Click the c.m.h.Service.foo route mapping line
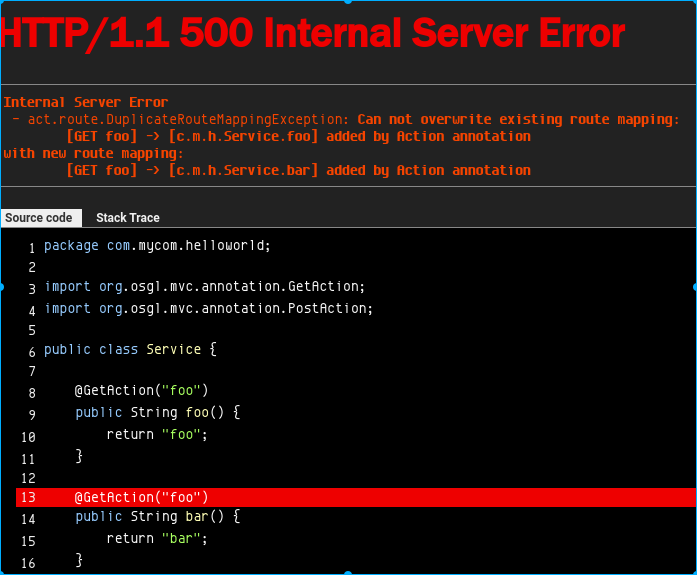The height and width of the screenshot is (575, 697). [x=298, y=136]
